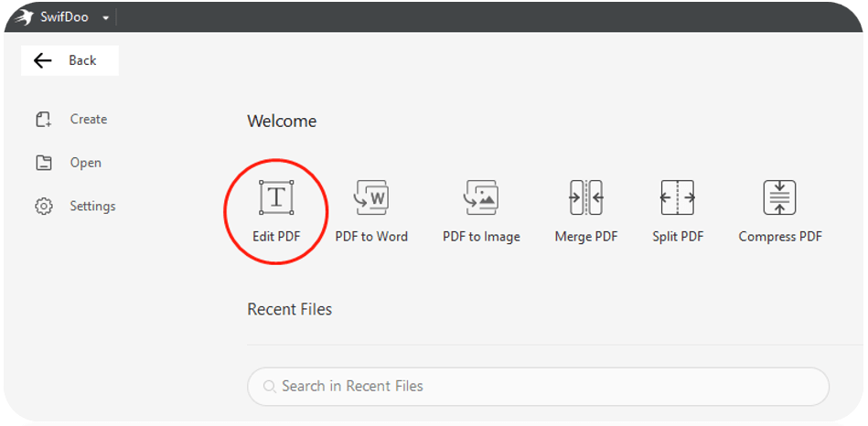This screenshot has height=426, width=868.
Task: Launch the PDF to Word converter icon
Action: pyautogui.click(x=371, y=197)
